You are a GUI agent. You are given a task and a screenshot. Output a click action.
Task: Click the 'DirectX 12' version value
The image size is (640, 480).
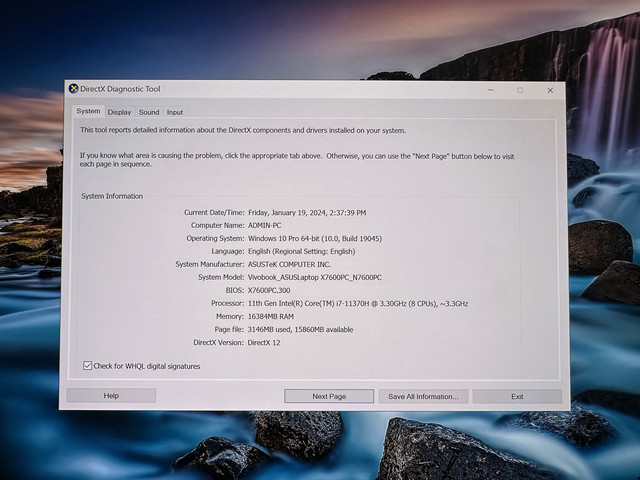[x=264, y=342]
